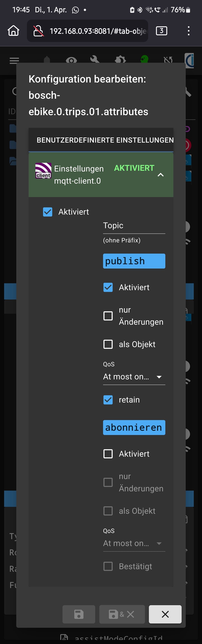This screenshot has width=202, height=644.
Task: Click the Topic input field
Action: [134, 225]
